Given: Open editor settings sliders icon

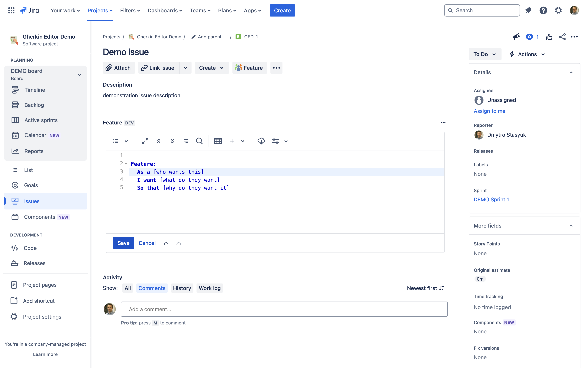Looking at the screenshot, I should (275, 141).
